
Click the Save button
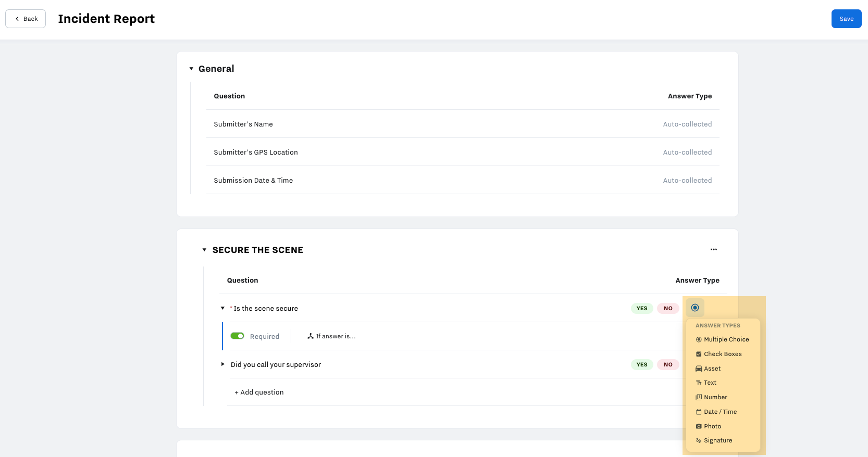click(846, 19)
